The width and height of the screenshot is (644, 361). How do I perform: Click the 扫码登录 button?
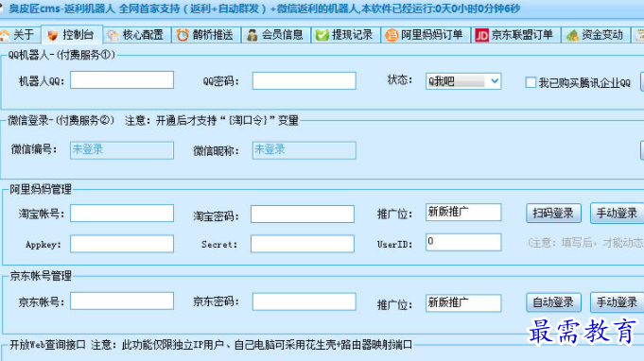(553, 213)
